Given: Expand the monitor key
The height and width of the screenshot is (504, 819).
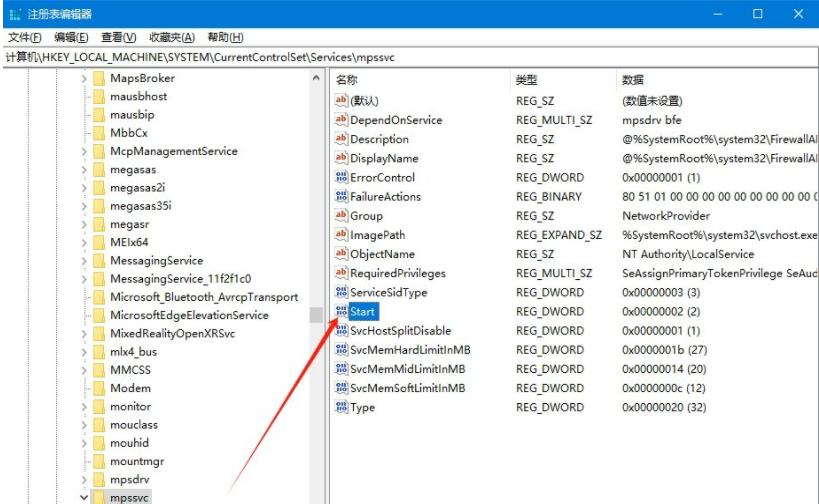Looking at the screenshot, I should (x=84, y=406).
